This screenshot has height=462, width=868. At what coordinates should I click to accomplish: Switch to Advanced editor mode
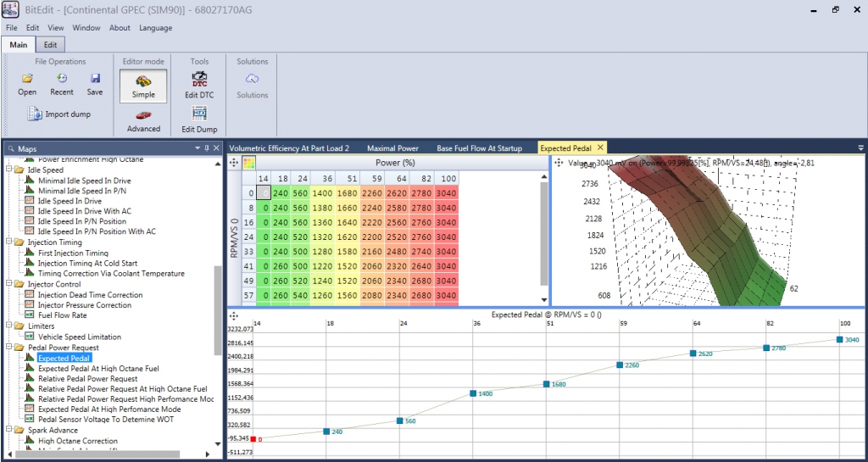[143, 121]
